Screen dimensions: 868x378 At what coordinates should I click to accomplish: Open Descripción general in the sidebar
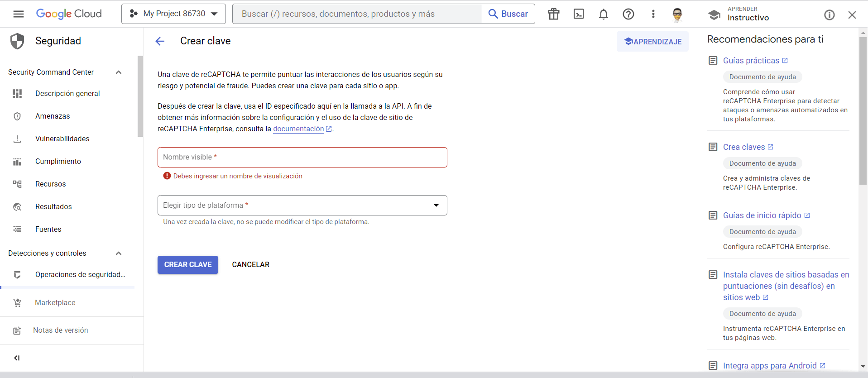(x=67, y=93)
